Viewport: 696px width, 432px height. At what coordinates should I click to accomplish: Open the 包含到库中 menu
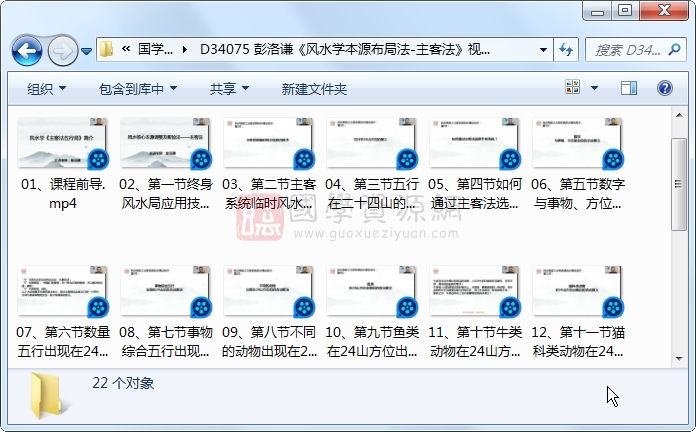(138, 89)
